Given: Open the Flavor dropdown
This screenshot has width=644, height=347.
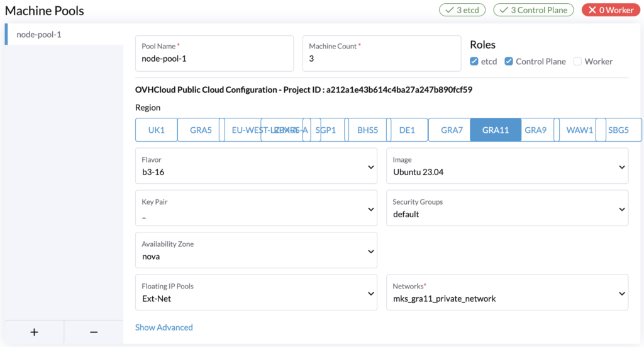Looking at the screenshot, I should pos(257,166).
